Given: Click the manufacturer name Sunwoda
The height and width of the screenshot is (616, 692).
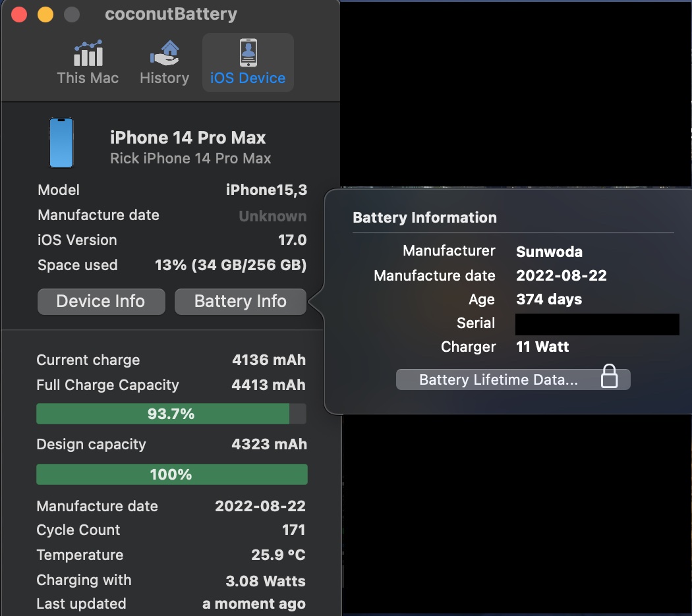Looking at the screenshot, I should (x=549, y=252).
